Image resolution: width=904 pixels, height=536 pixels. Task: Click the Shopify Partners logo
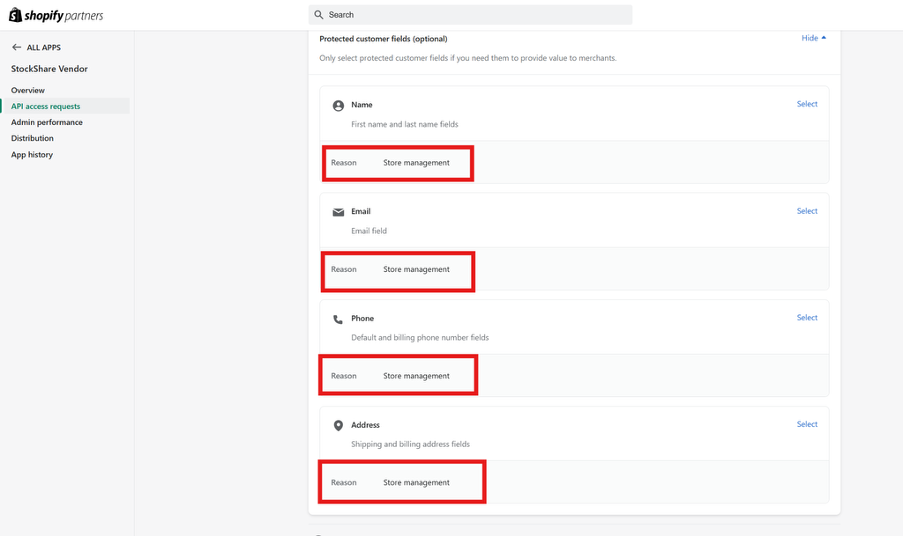tap(56, 15)
